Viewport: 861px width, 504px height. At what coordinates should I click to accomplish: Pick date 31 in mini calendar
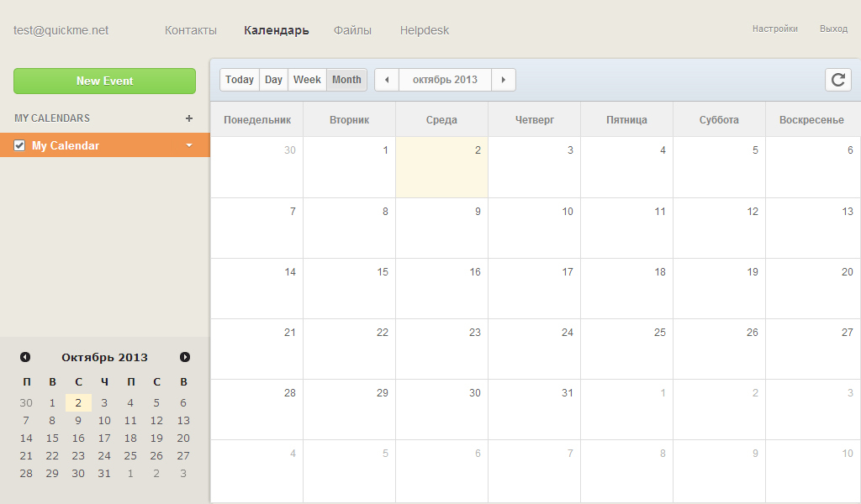pos(104,473)
